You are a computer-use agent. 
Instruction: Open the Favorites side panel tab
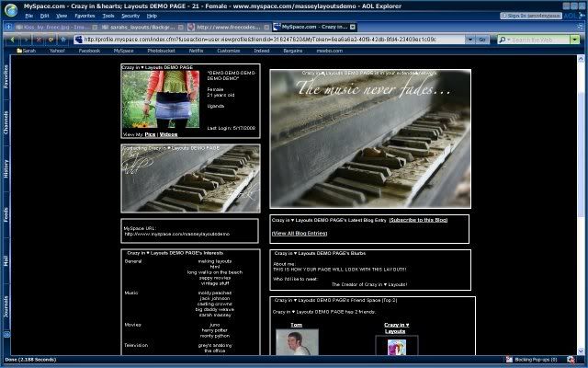click(x=6, y=76)
